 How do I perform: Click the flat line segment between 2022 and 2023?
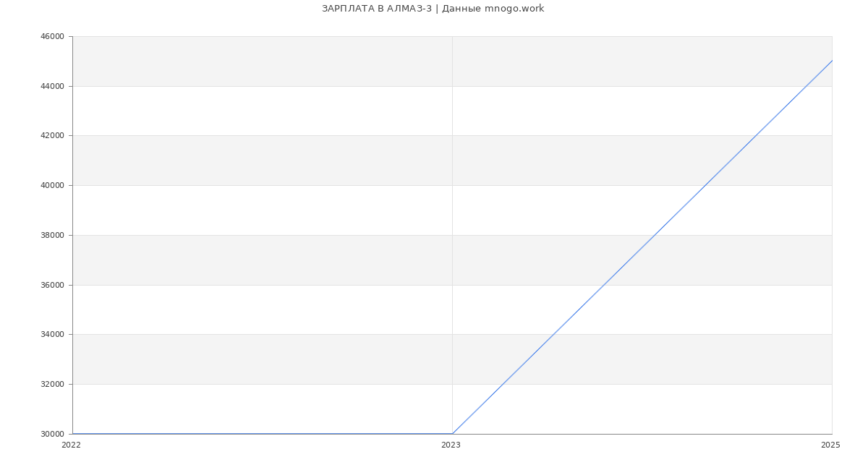point(262,434)
